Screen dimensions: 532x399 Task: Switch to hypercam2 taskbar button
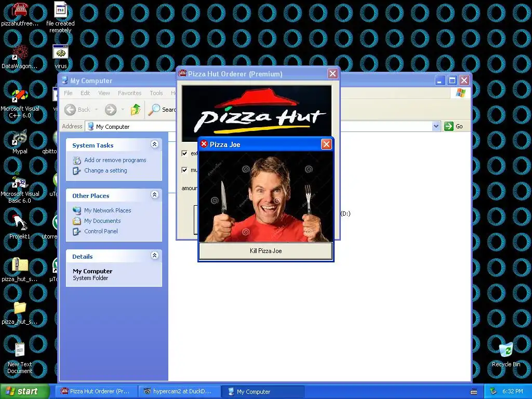click(x=179, y=392)
